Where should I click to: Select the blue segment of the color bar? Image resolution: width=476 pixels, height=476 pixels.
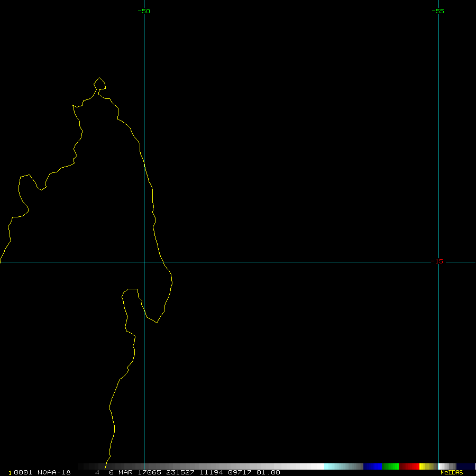pyautogui.click(x=372, y=466)
